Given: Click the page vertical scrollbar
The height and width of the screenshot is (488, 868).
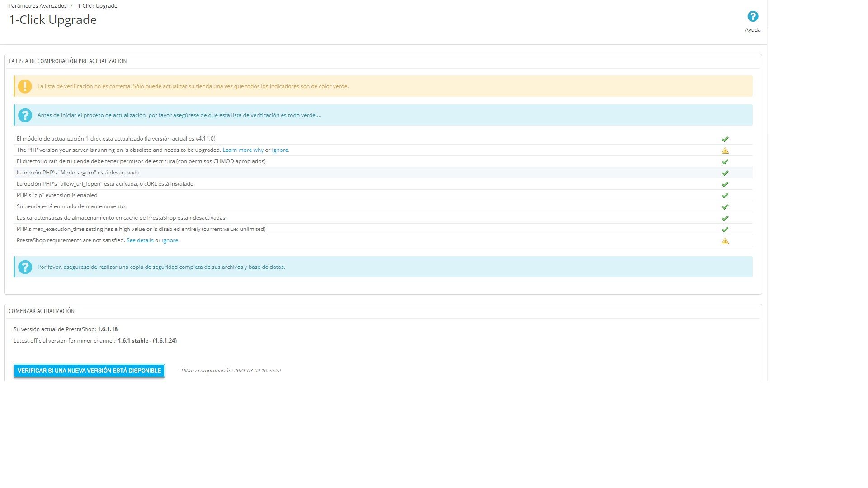Looking at the screenshot, I should tap(768, 80).
